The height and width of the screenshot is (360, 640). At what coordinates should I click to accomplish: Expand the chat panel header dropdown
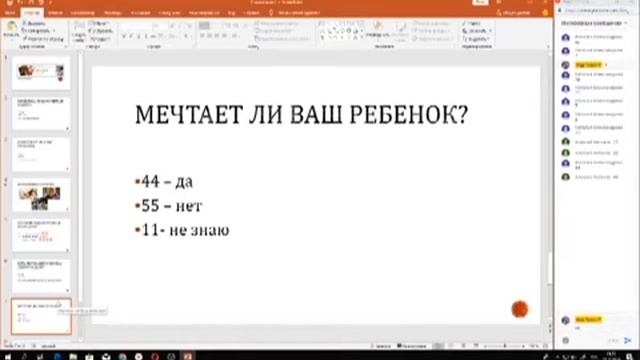coord(626,23)
